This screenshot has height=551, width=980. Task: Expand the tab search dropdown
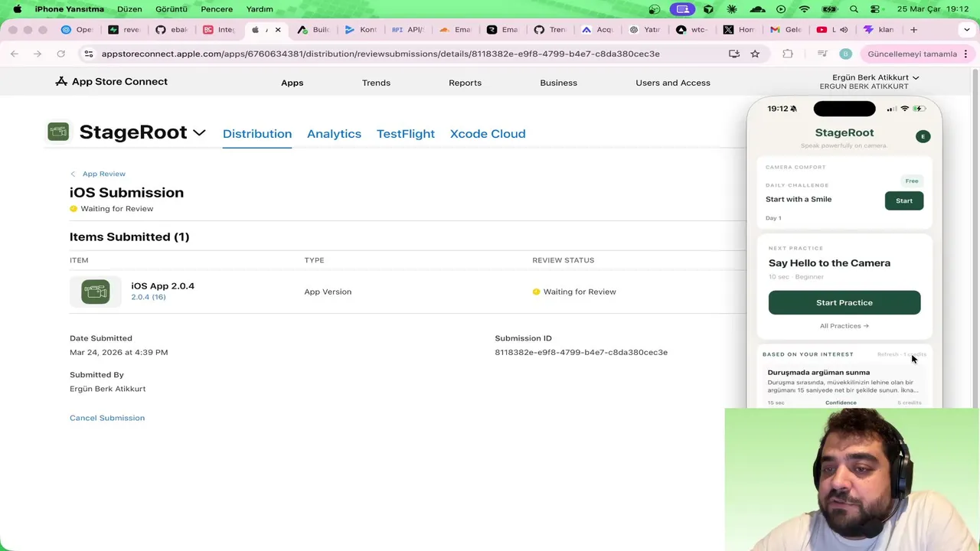tap(966, 30)
